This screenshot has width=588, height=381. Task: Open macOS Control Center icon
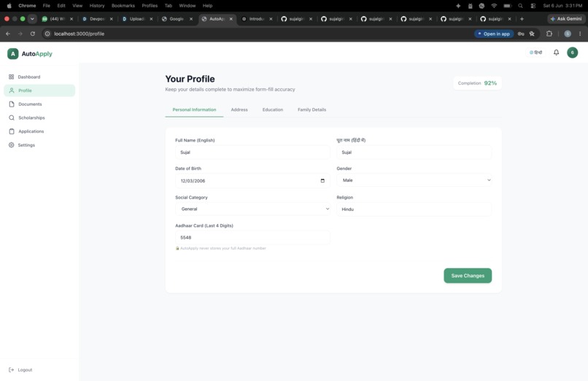point(533,6)
